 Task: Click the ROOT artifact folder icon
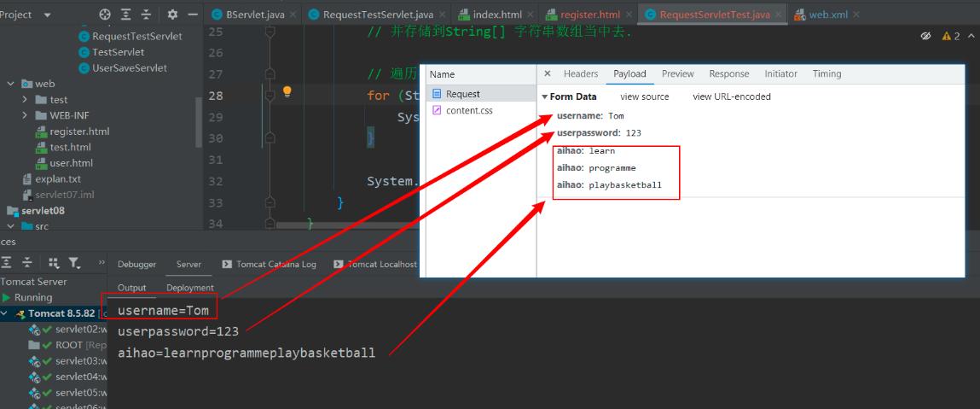coord(34,345)
